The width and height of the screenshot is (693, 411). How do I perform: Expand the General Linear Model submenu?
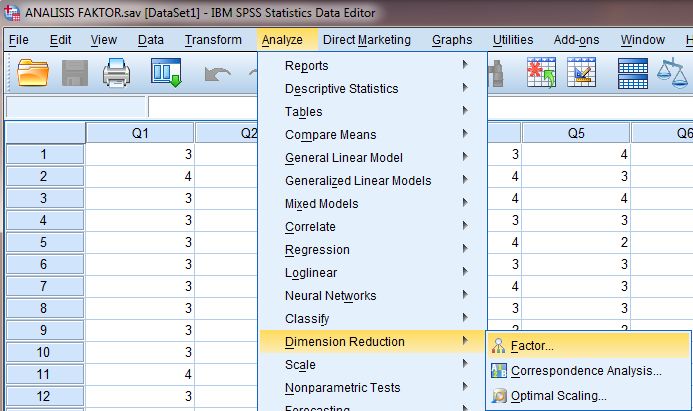click(x=372, y=157)
